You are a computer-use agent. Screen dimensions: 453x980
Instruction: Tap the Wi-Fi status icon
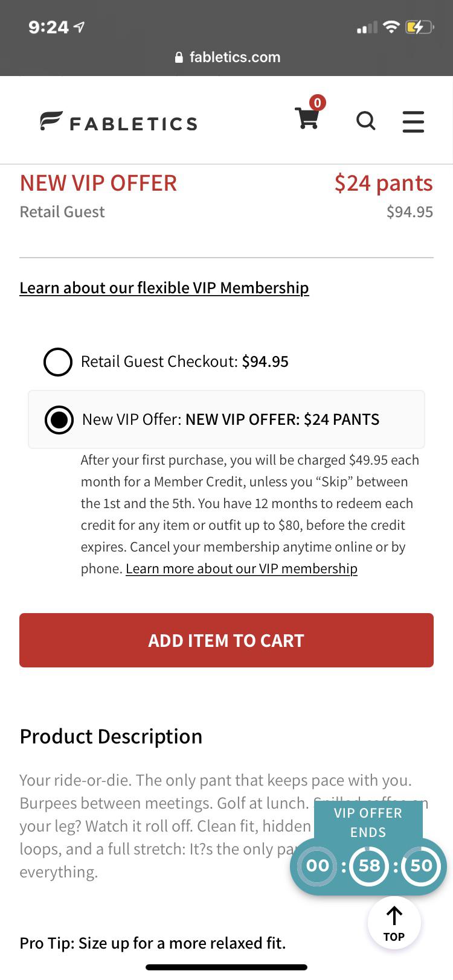pos(392,26)
